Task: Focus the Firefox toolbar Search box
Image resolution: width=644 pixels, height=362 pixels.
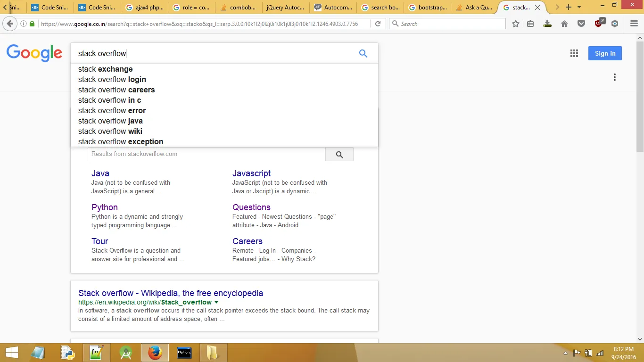Action: click(447, 24)
